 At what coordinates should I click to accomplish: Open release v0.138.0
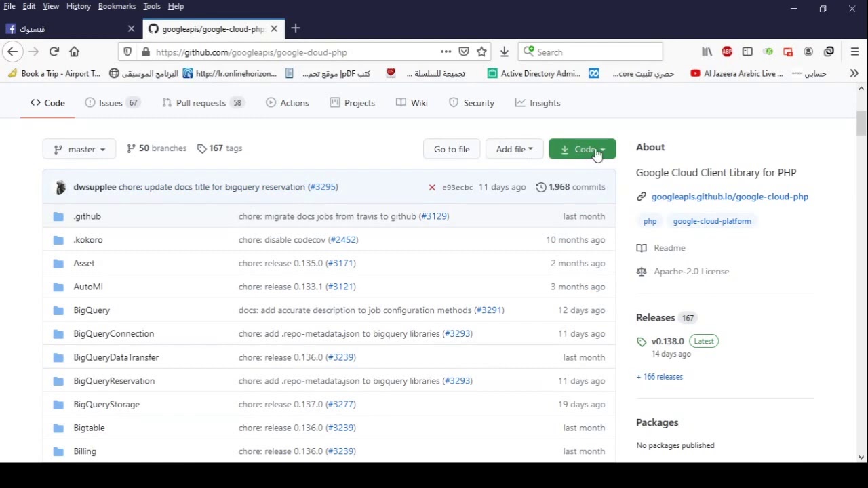(668, 341)
